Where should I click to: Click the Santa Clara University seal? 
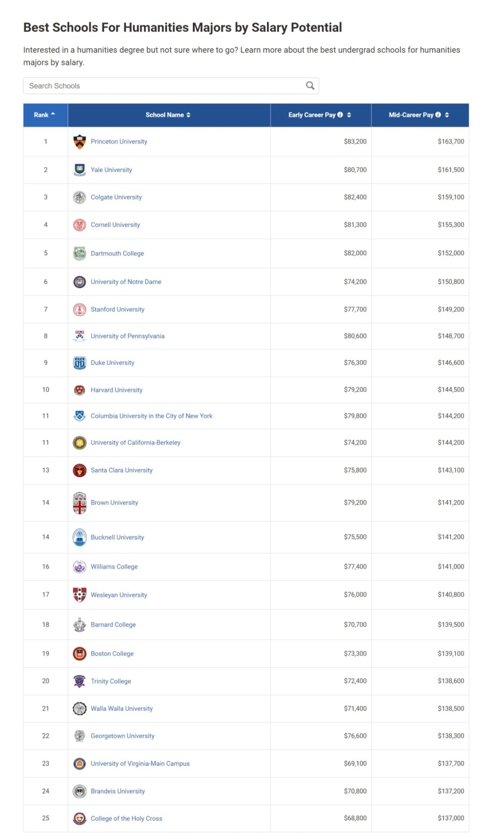[79, 471]
